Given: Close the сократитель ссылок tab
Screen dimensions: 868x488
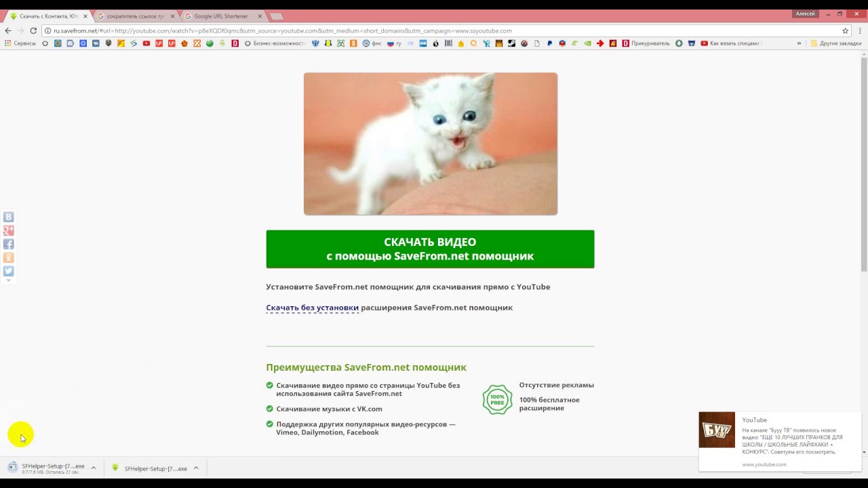Looking at the screenshot, I should 172,16.
